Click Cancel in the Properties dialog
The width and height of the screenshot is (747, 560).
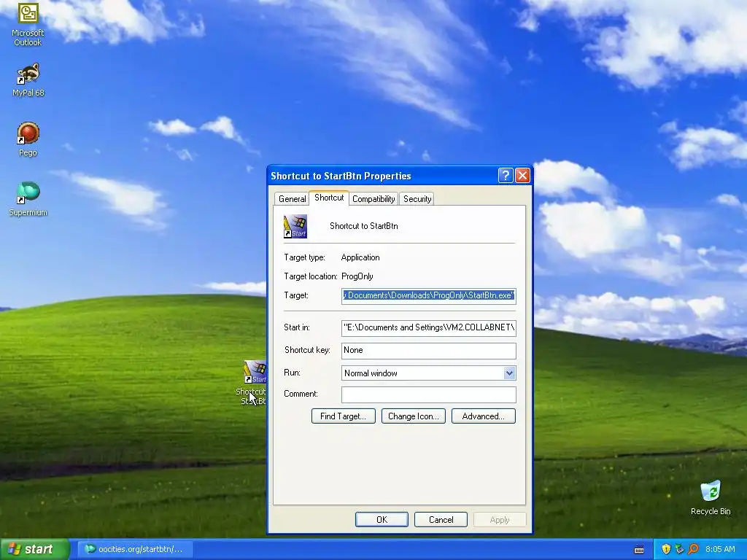point(441,519)
